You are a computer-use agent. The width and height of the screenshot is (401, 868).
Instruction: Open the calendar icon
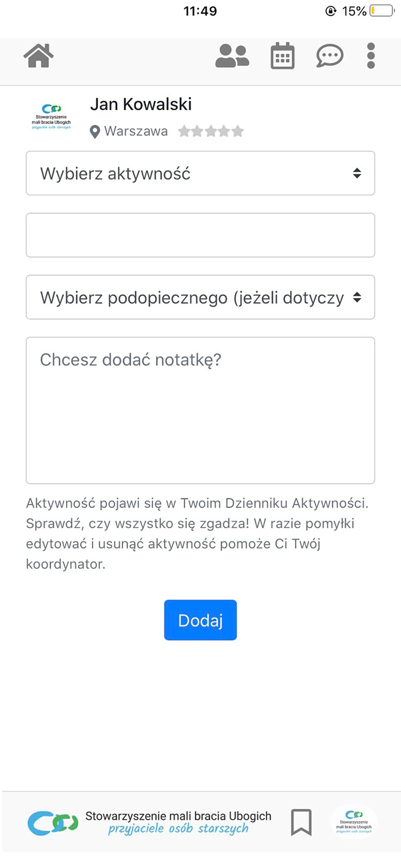coord(283,56)
